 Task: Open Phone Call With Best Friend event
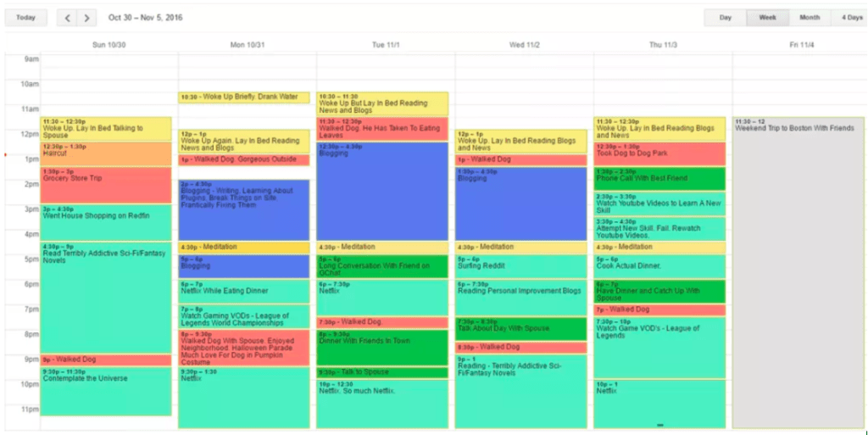tap(659, 179)
